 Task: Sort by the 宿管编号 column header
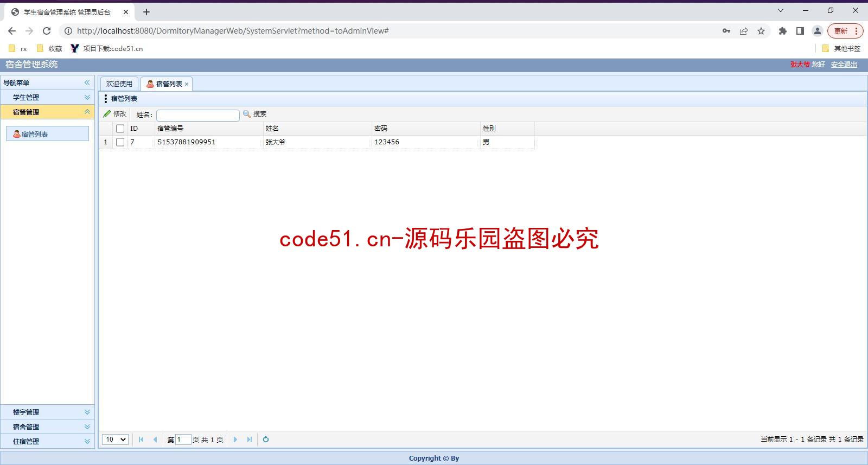tap(209, 129)
